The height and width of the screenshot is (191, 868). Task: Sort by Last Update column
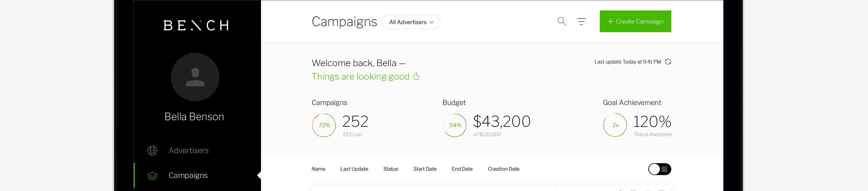click(354, 169)
